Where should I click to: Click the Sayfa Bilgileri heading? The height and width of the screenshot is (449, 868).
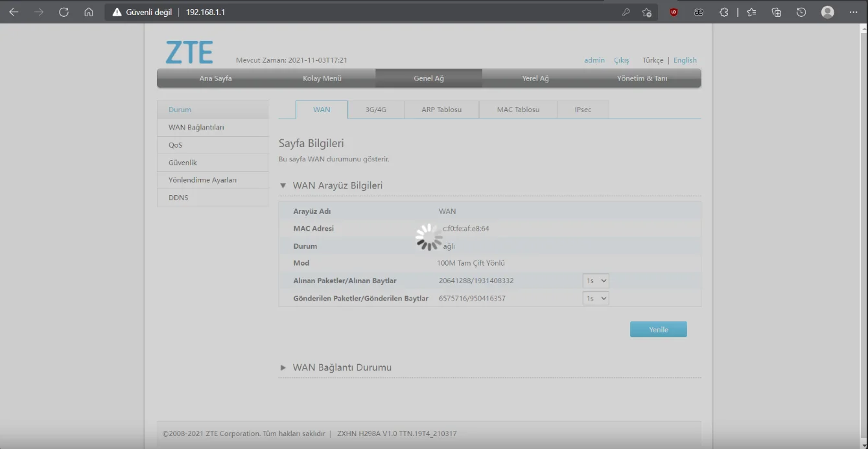point(311,143)
